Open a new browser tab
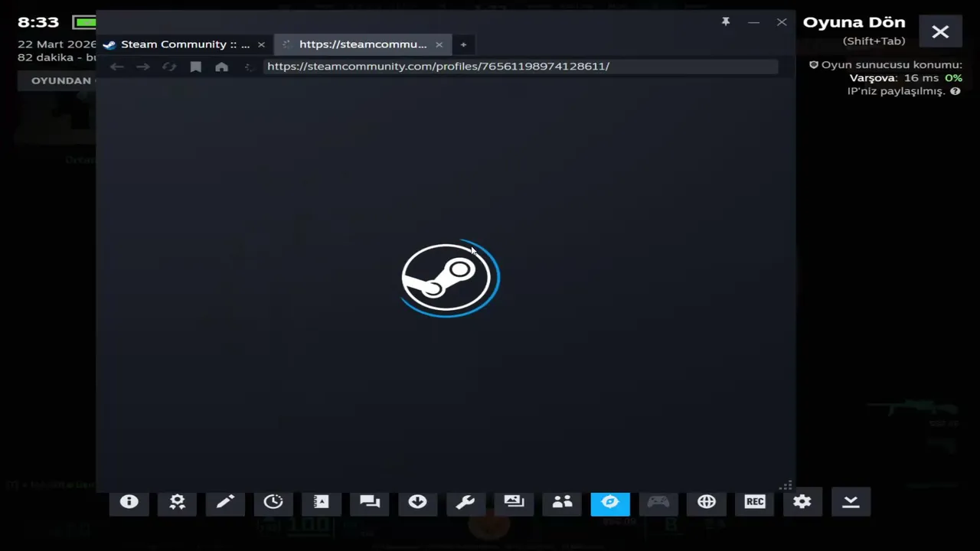 click(x=463, y=44)
